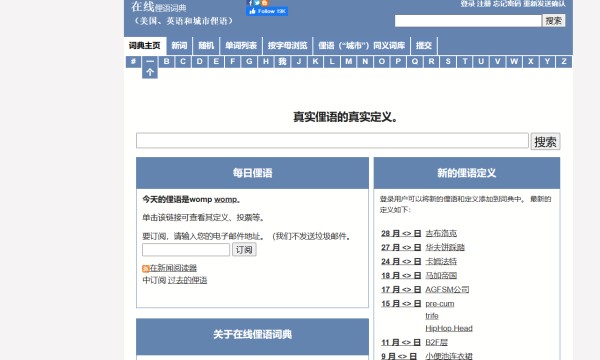Image resolution: width=600 pixels, height=360 pixels.
Task: Browse slang starting with letter Y
Action: coord(547,62)
